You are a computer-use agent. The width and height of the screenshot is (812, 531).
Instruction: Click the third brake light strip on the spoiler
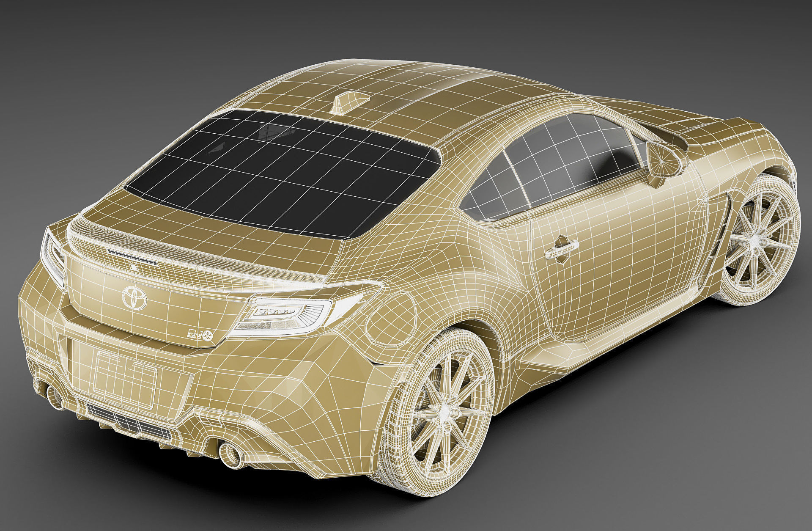coord(132,256)
